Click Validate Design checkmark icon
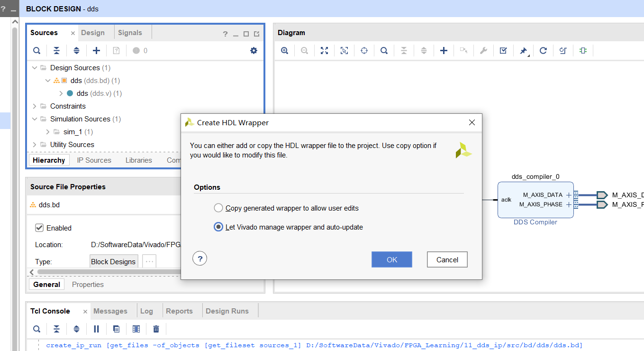 [503, 51]
